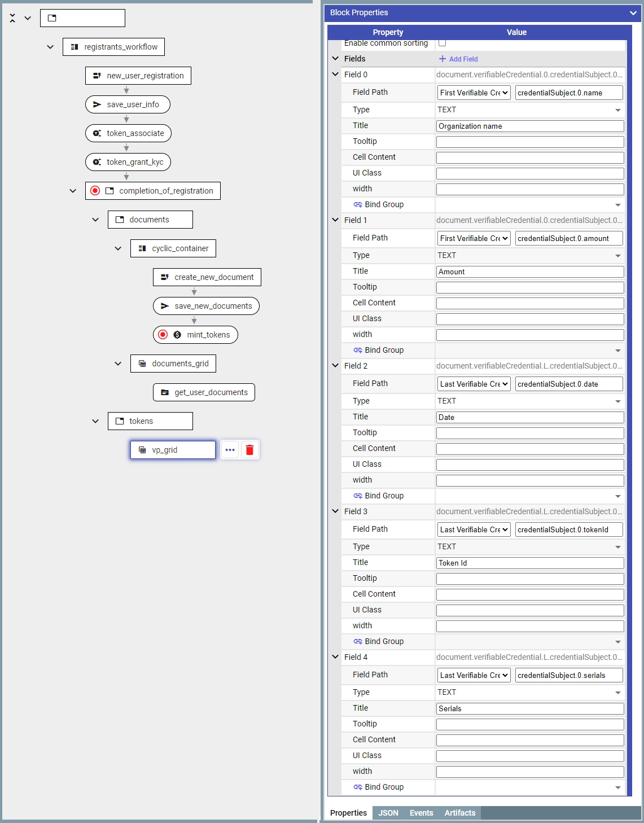Screen dimensions: 644x823
Task: Open the Artifacts tab
Action: (x=459, y=813)
